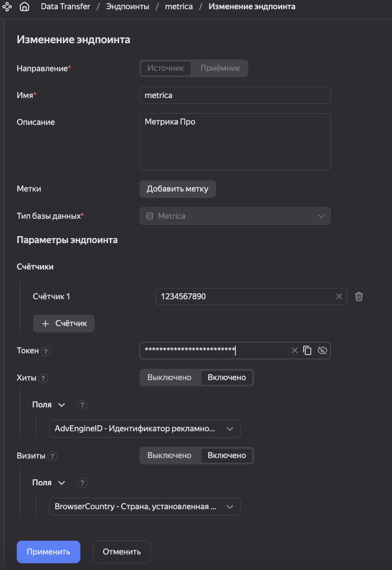Click the Применить button
The width and height of the screenshot is (392, 570).
49,552
